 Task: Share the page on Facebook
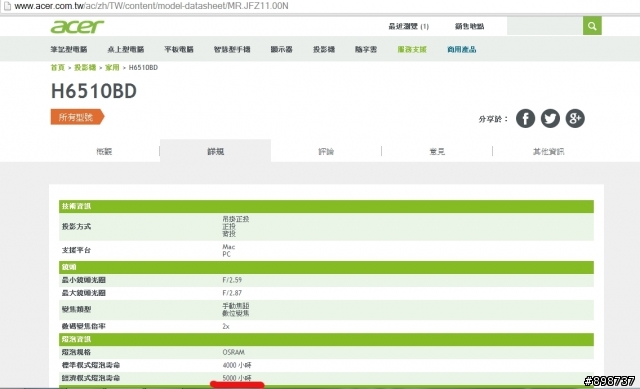[x=525, y=118]
